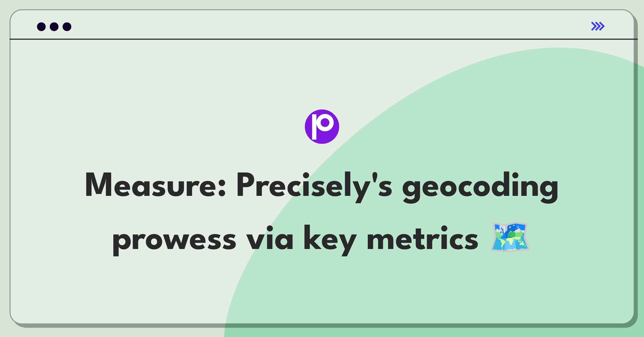Click the middle dark window dot

click(54, 27)
